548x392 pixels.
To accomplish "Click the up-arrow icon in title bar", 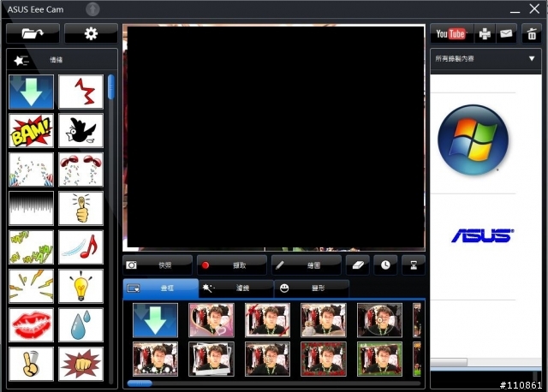I will pos(92,9).
